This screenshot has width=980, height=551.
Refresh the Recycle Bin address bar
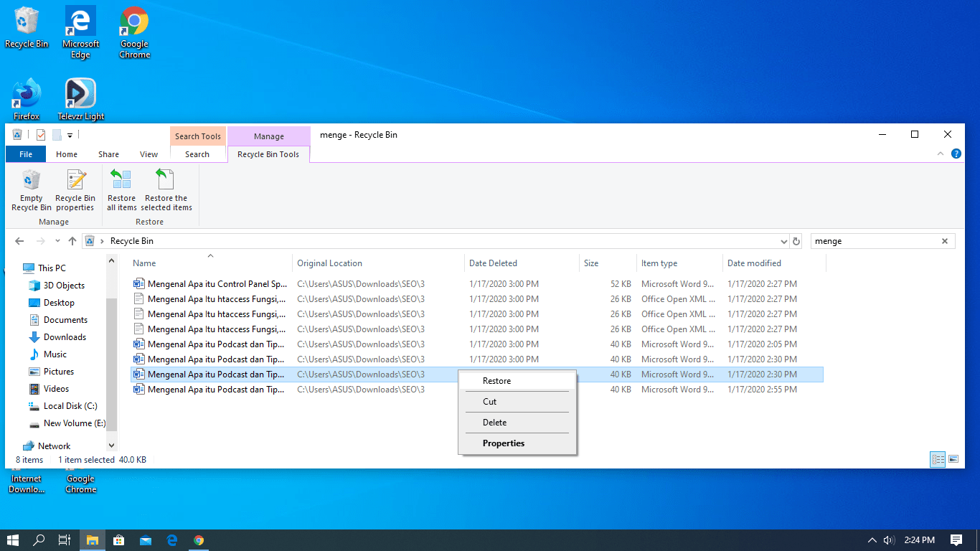tap(796, 242)
